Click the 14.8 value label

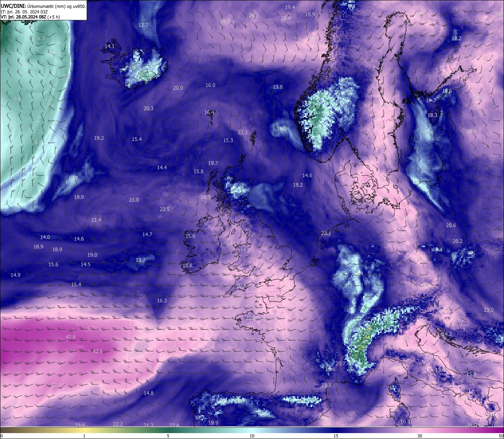(x=148, y=393)
